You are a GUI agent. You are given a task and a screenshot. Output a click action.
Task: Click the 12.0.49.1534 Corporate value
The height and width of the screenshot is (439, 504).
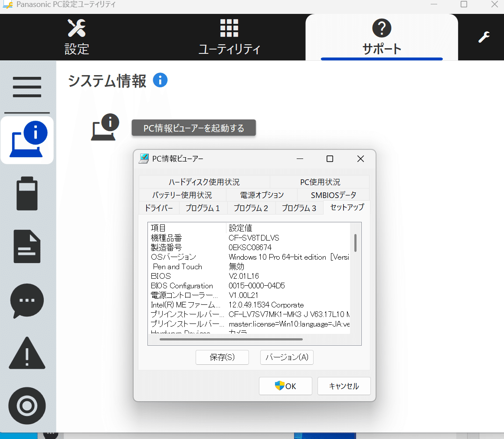click(x=266, y=305)
